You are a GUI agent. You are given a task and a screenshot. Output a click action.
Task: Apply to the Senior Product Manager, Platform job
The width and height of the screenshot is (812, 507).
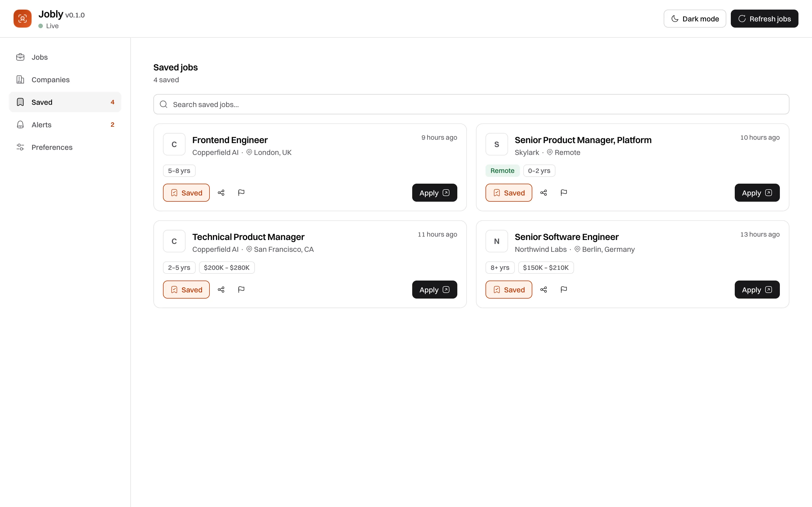coord(757,192)
